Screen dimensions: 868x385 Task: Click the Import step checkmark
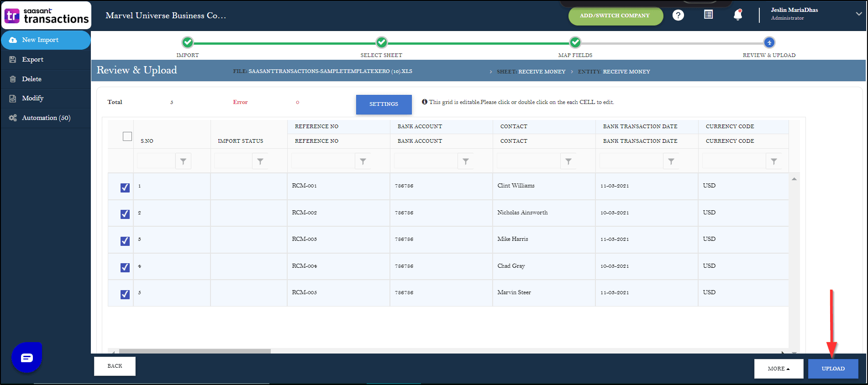(x=188, y=42)
